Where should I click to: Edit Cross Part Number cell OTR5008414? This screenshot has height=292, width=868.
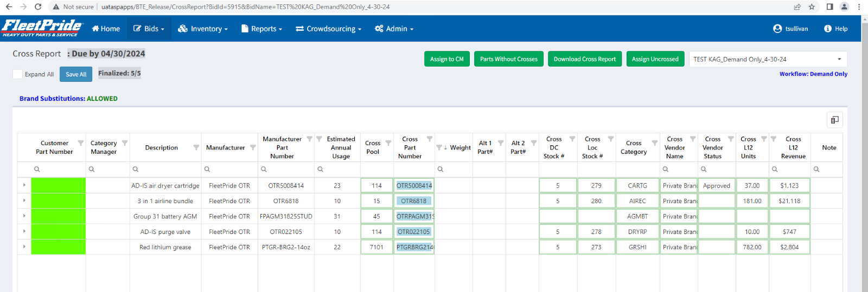pyautogui.click(x=414, y=185)
